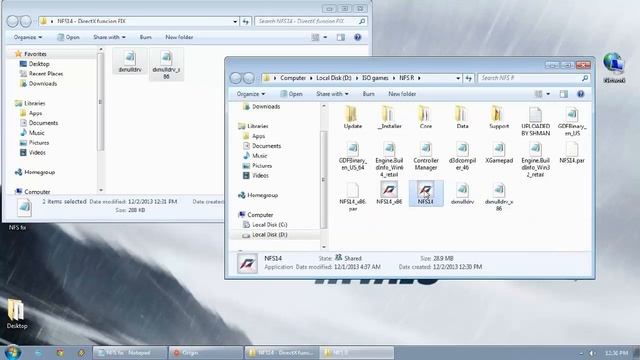Select dxnulldrv file in NFS R window
Image resolution: width=640 pixels, height=360 pixels.
click(x=462, y=193)
